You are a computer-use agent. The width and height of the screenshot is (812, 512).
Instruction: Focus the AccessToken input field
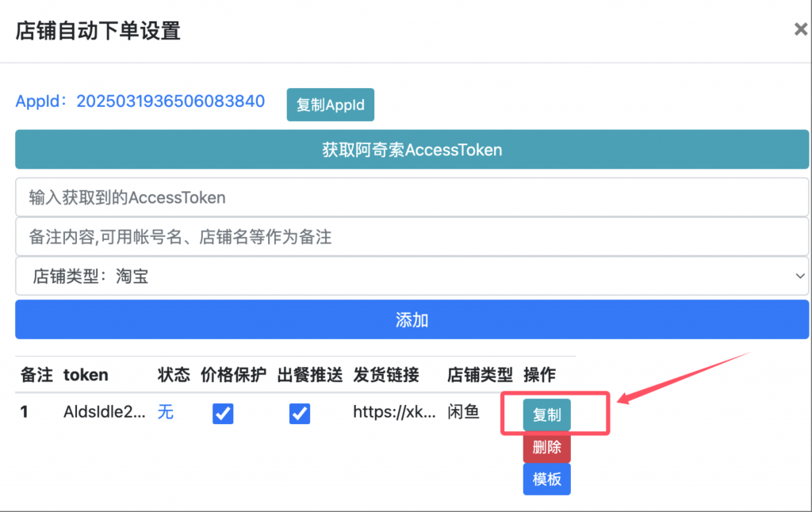[x=412, y=197]
